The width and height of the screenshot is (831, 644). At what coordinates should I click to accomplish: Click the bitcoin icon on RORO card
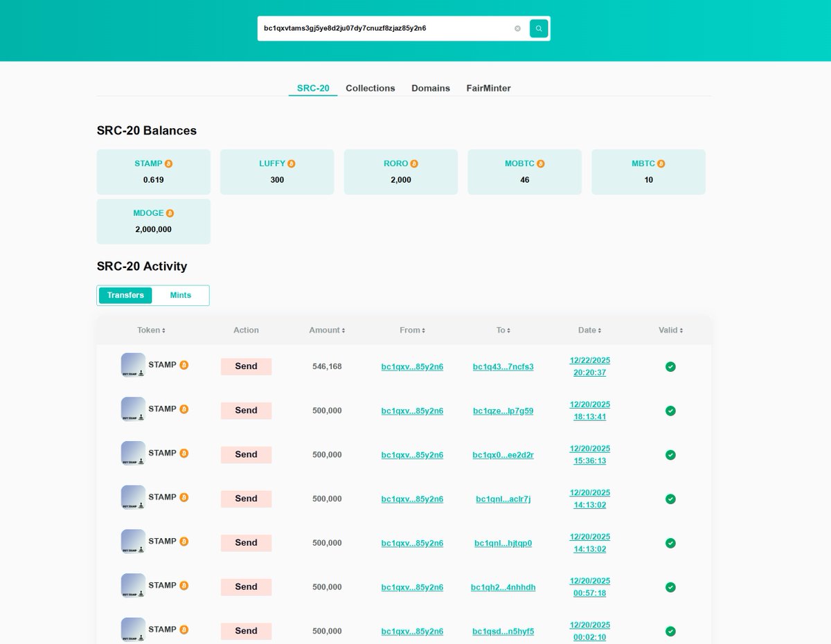pos(414,164)
